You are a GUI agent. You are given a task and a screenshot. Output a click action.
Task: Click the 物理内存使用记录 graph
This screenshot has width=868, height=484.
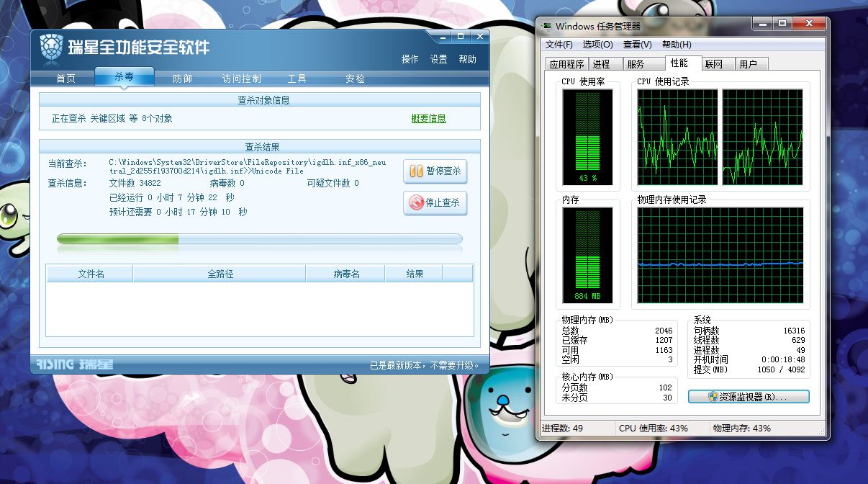tap(720, 256)
